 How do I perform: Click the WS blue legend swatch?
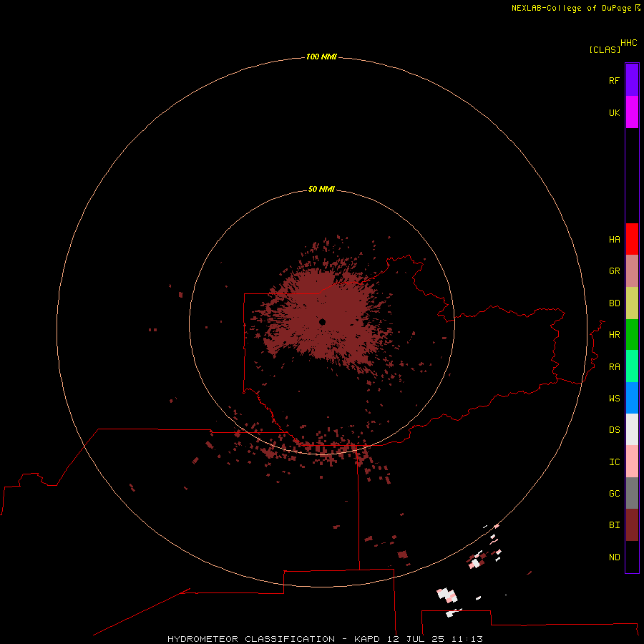(x=632, y=398)
